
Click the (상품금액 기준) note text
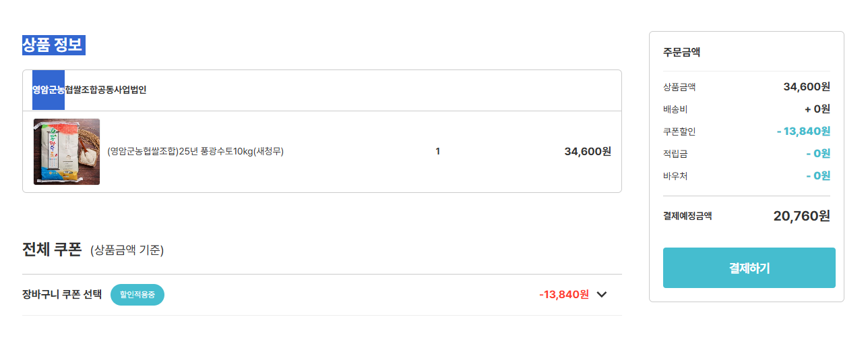click(x=127, y=250)
